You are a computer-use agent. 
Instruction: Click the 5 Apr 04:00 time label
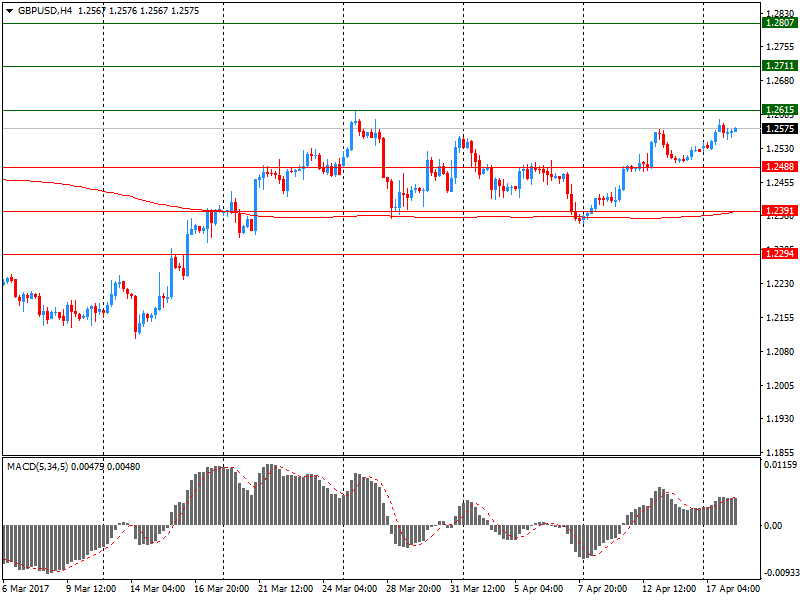(x=539, y=589)
